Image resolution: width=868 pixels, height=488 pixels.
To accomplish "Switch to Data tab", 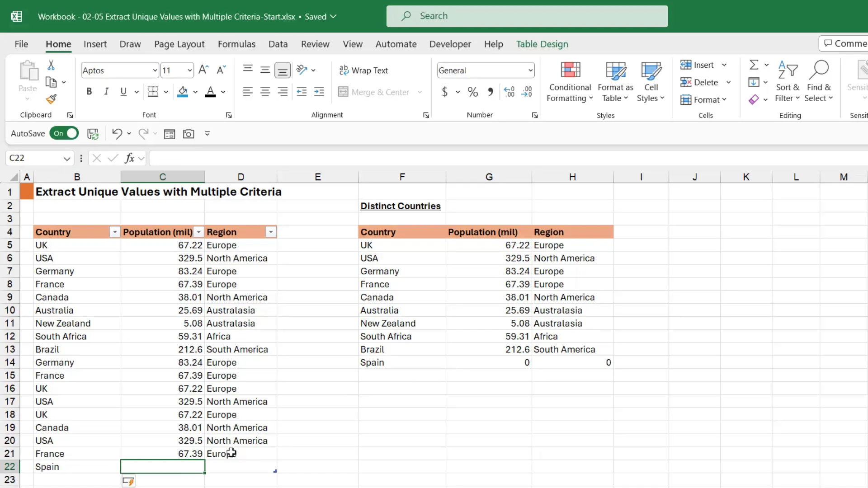I will pos(278,44).
